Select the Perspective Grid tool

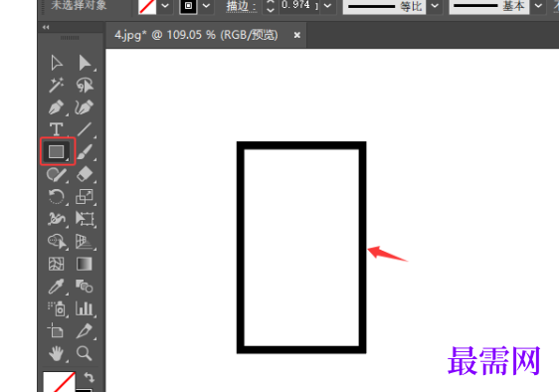click(85, 242)
